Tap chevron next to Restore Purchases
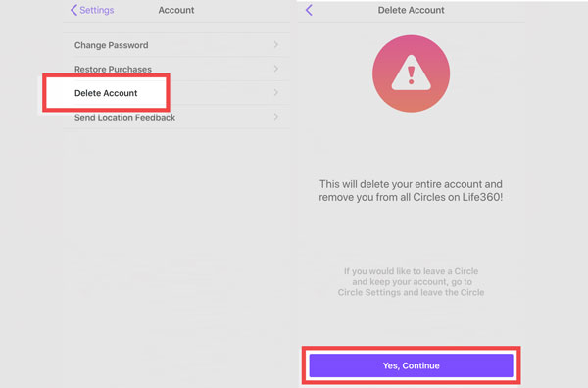The height and width of the screenshot is (388, 588). point(276,69)
